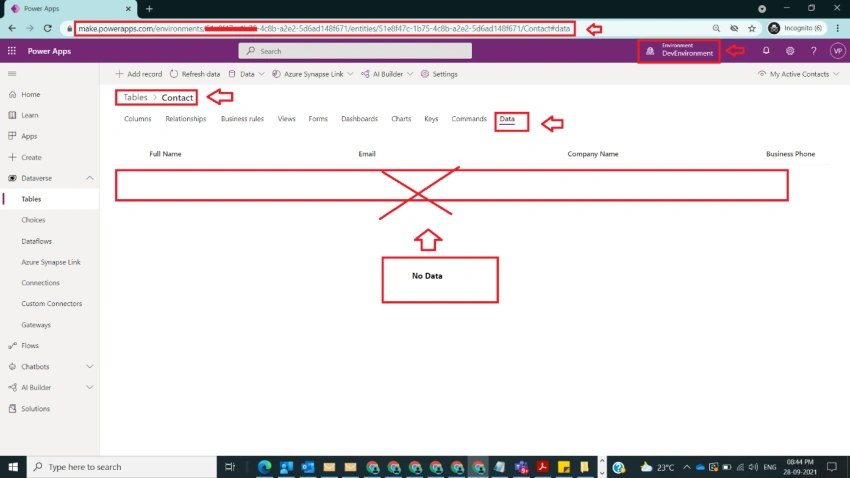Switch to the Charts tab
The image size is (850, 478).
tap(401, 119)
